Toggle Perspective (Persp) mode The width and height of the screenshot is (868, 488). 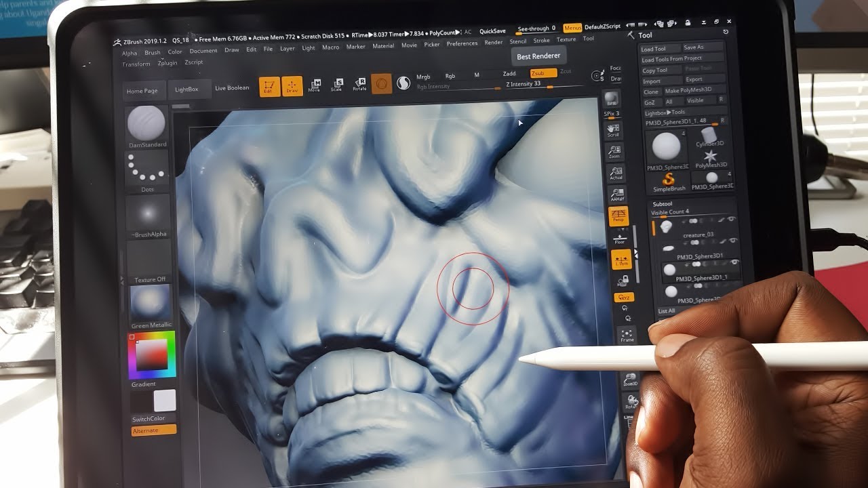tap(620, 216)
